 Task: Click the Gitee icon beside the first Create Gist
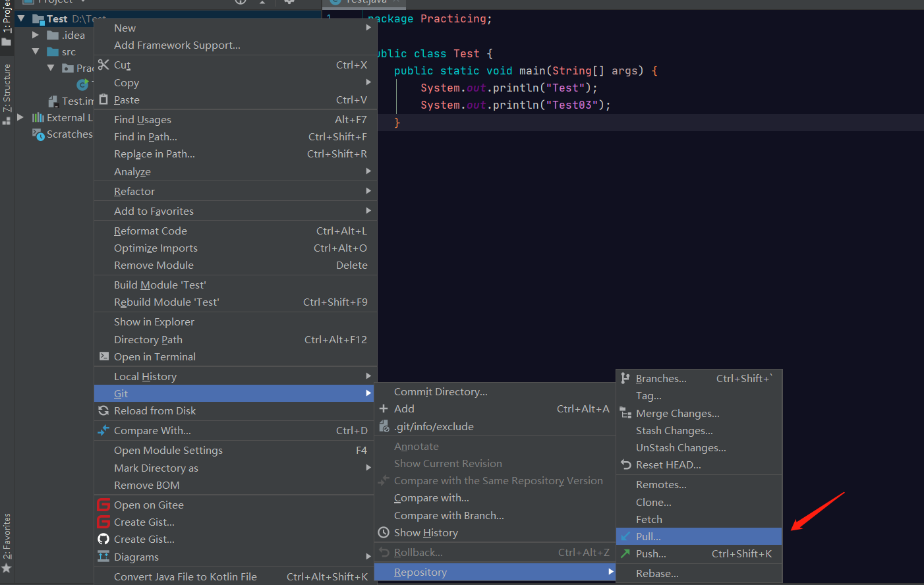click(x=103, y=522)
